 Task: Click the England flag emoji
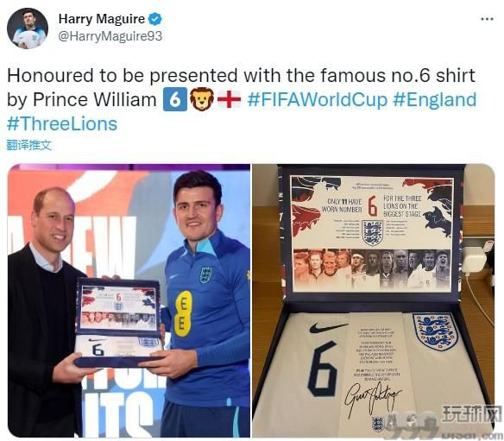click(x=229, y=99)
